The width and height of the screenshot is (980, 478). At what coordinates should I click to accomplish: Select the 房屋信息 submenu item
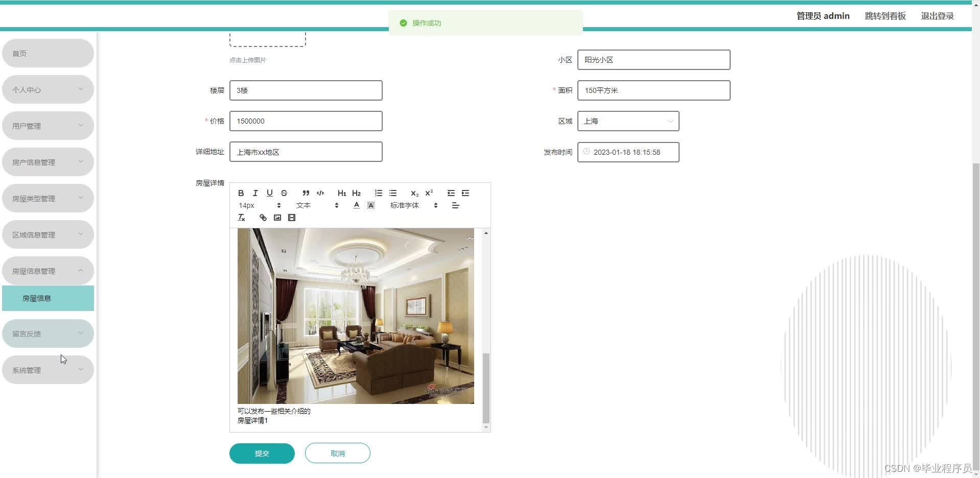click(x=48, y=298)
